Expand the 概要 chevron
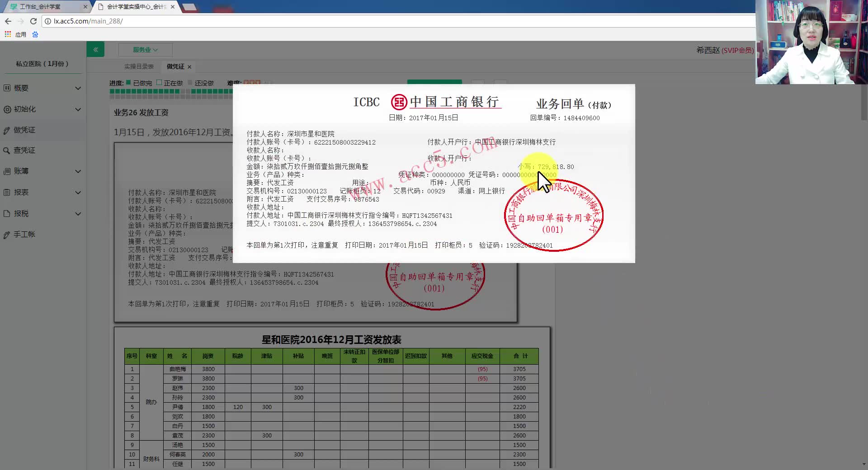The width and height of the screenshot is (868, 470). 78,88
